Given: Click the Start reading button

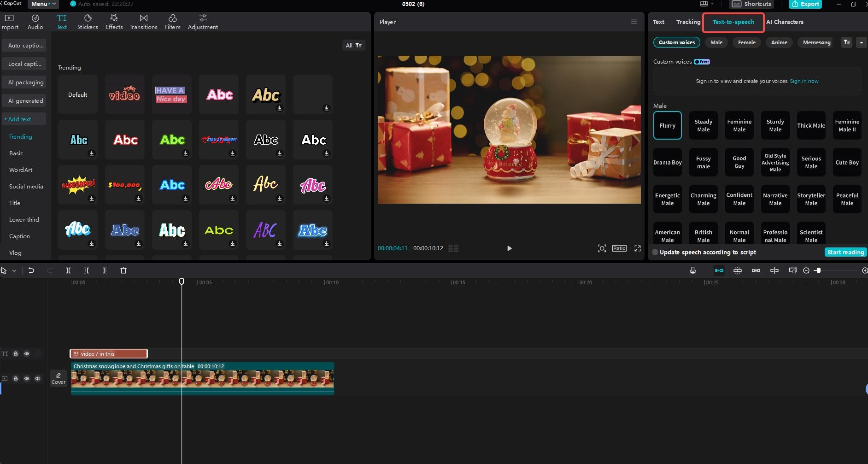Looking at the screenshot, I should coord(845,252).
